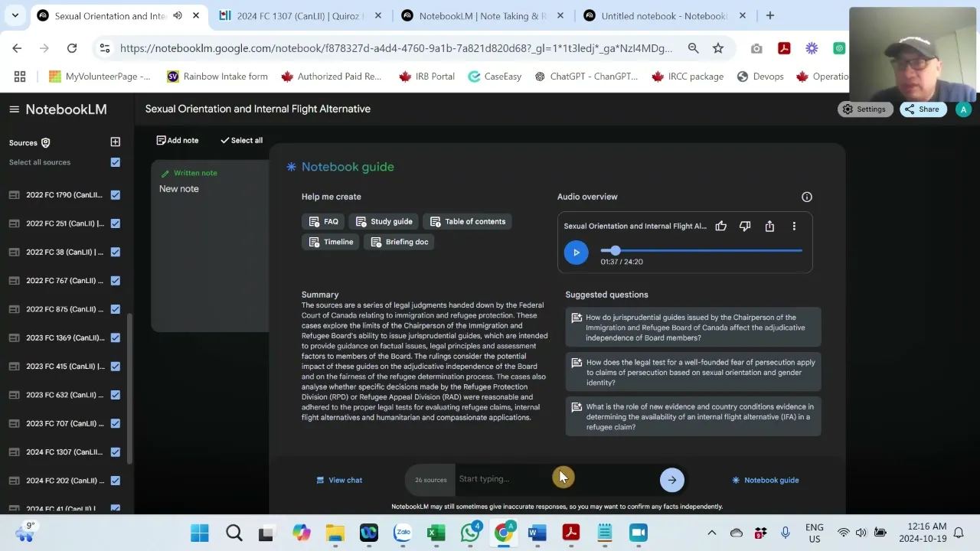Open CaseEasy bookmark
The height and width of the screenshot is (551, 980).
click(x=495, y=77)
